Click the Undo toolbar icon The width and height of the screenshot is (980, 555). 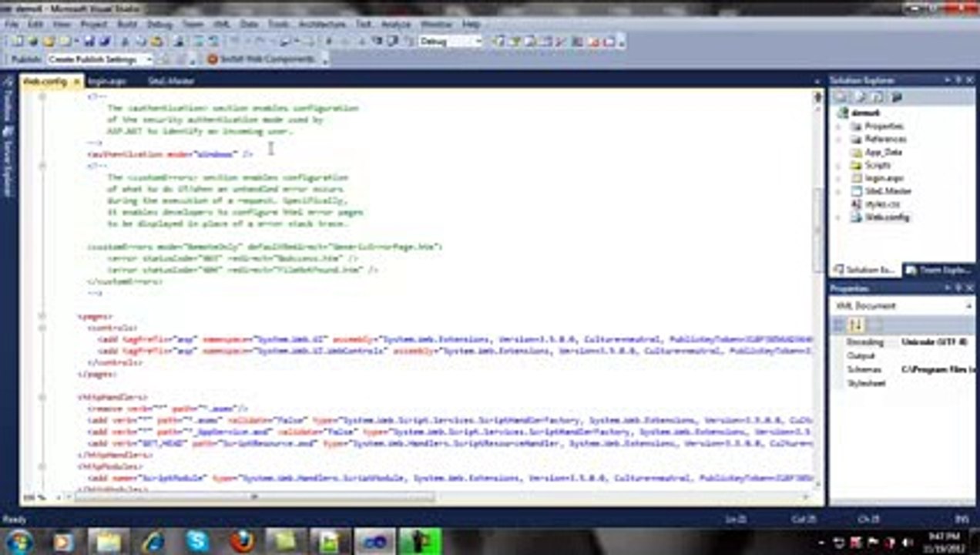(x=233, y=42)
